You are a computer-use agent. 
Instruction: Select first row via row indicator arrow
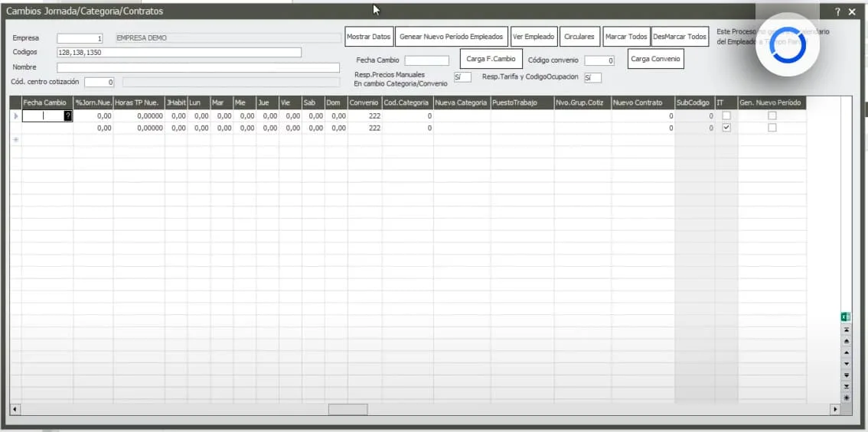click(15, 116)
